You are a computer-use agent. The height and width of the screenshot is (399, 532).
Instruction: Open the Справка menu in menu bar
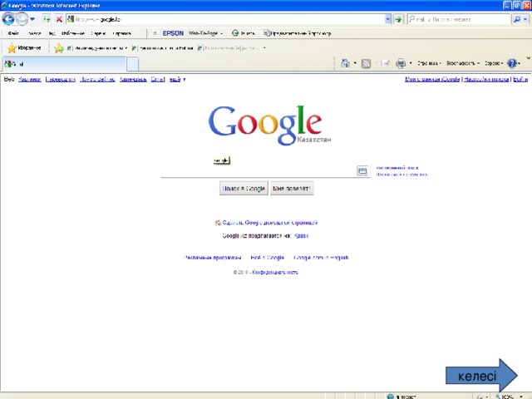point(121,33)
